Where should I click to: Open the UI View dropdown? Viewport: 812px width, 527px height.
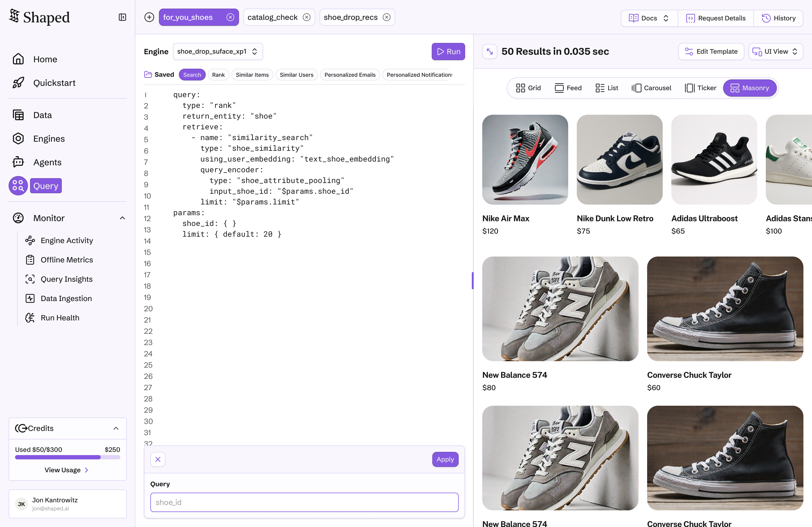(x=775, y=52)
